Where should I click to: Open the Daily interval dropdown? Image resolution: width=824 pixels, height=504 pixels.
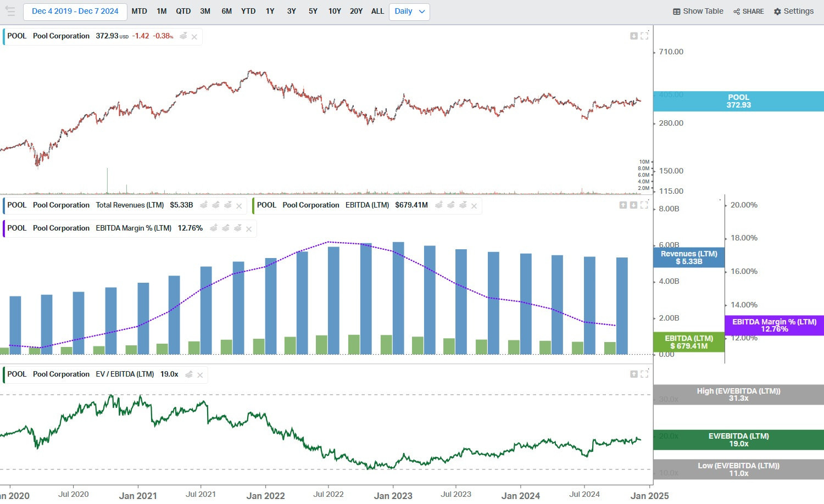[x=409, y=12]
